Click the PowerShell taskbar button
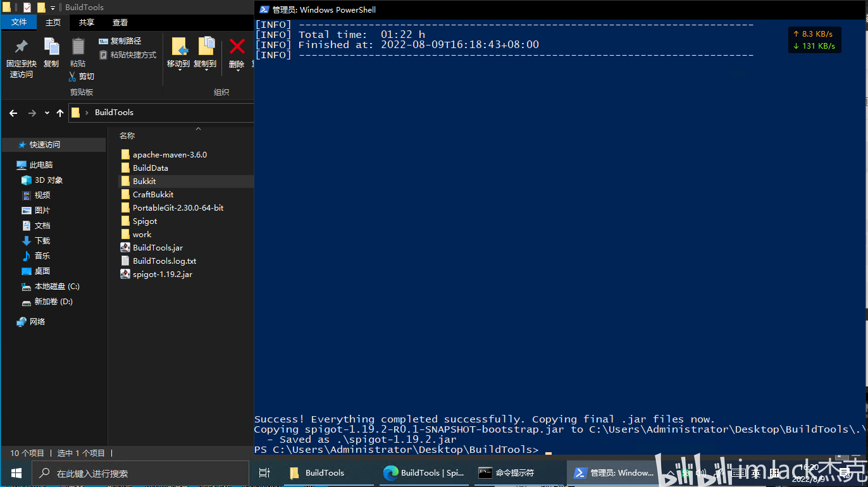 pyautogui.click(x=614, y=473)
